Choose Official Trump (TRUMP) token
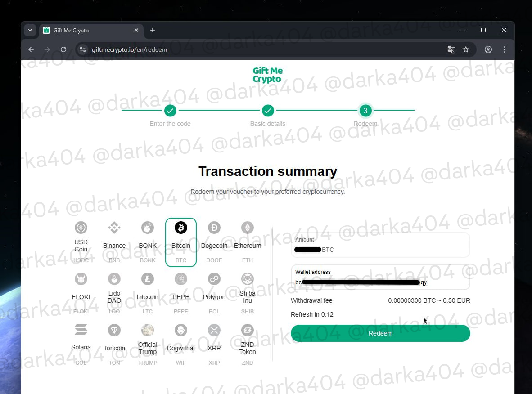Screen dimensions: 532x394 pos(148,345)
